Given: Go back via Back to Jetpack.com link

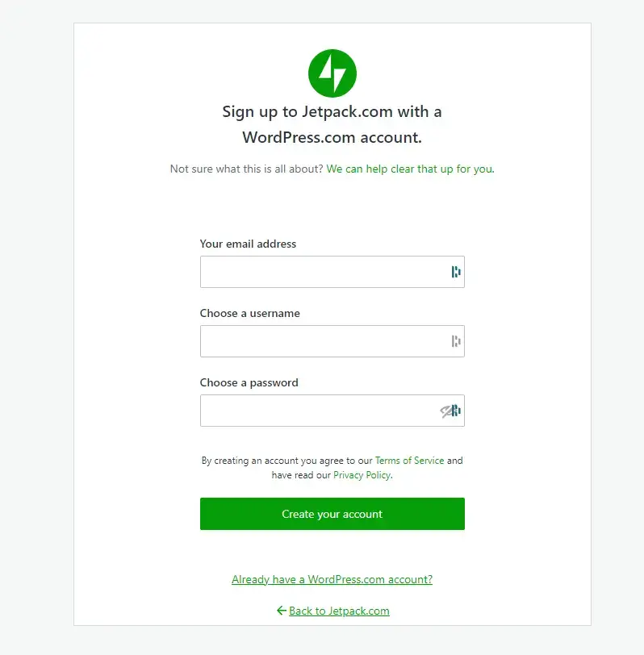Looking at the screenshot, I should pos(339,611).
